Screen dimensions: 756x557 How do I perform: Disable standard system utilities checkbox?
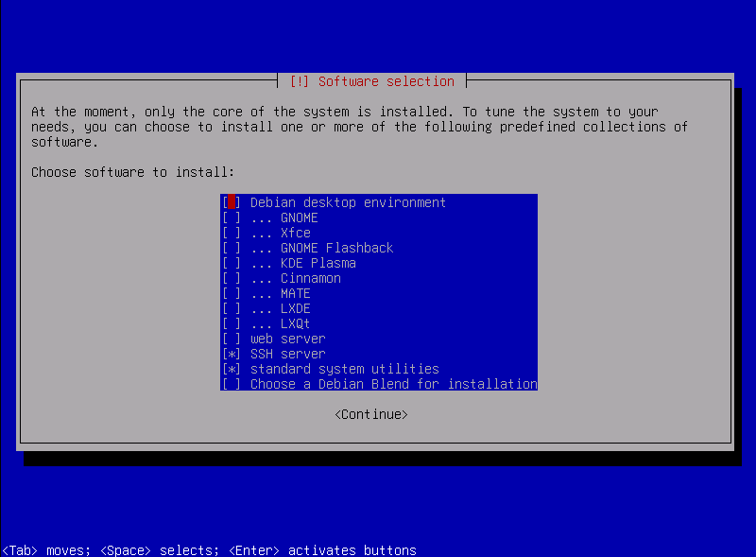click(232, 369)
